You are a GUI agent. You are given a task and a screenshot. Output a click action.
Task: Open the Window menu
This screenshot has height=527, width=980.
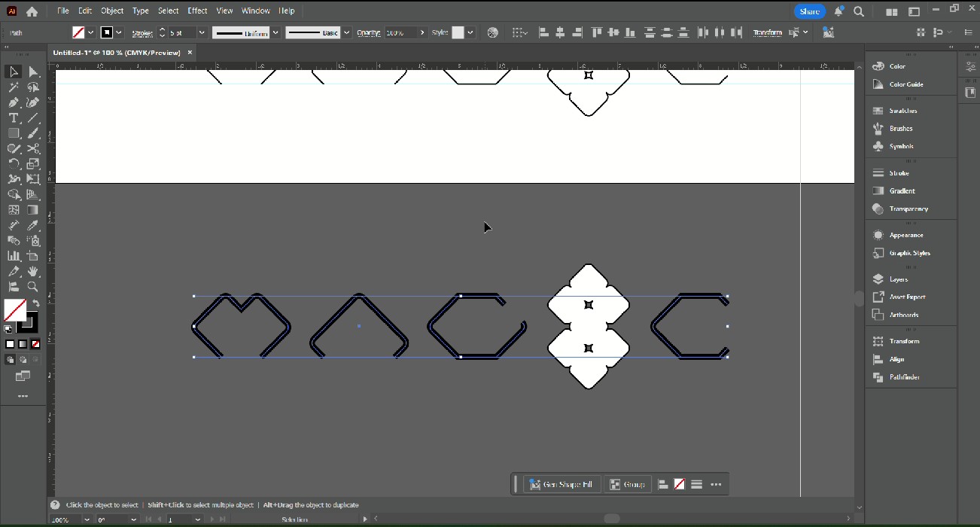pos(256,11)
